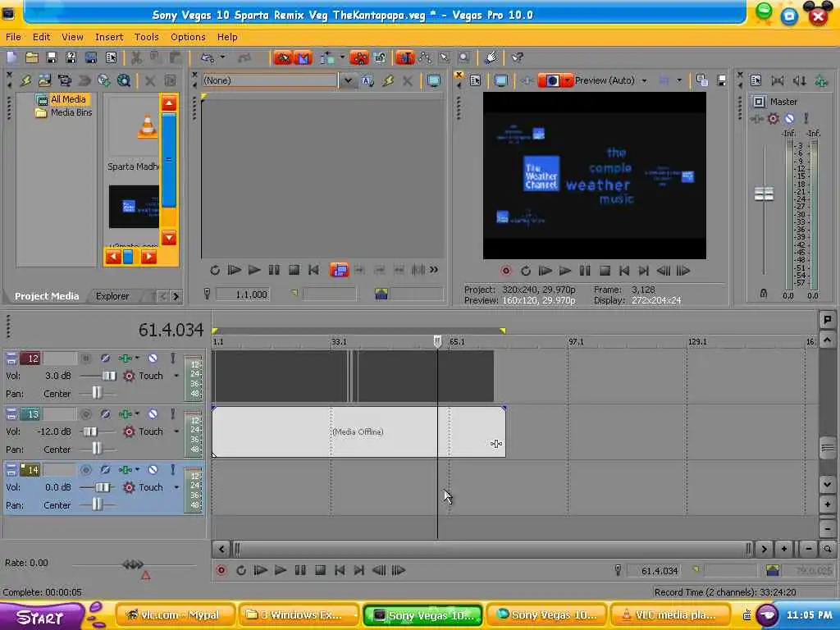Open the Preview (Auto) quality dropdown

click(645, 81)
